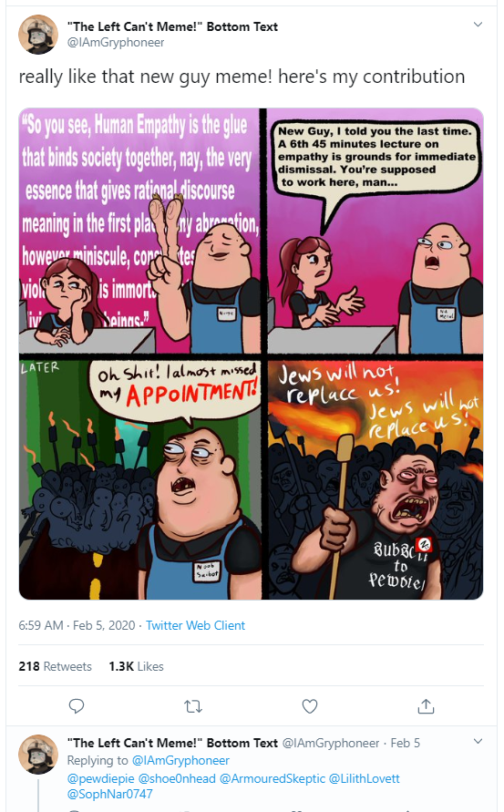Like the tweet with heart icon
Viewport: 504px width, 812px height.
point(310,706)
